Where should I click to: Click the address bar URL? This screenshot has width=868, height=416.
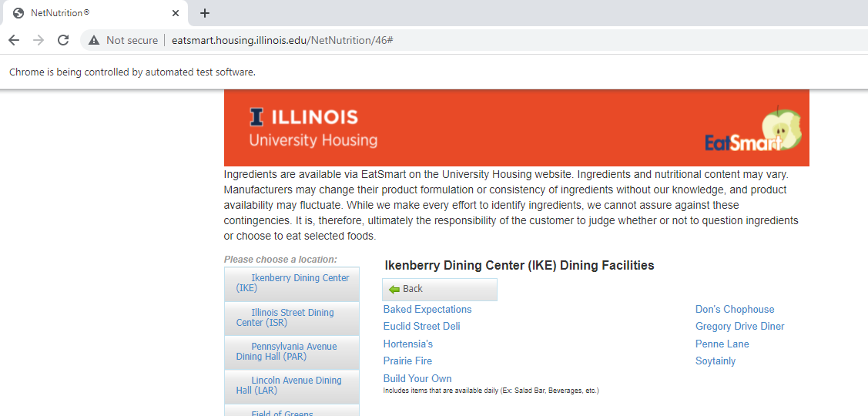(x=283, y=40)
